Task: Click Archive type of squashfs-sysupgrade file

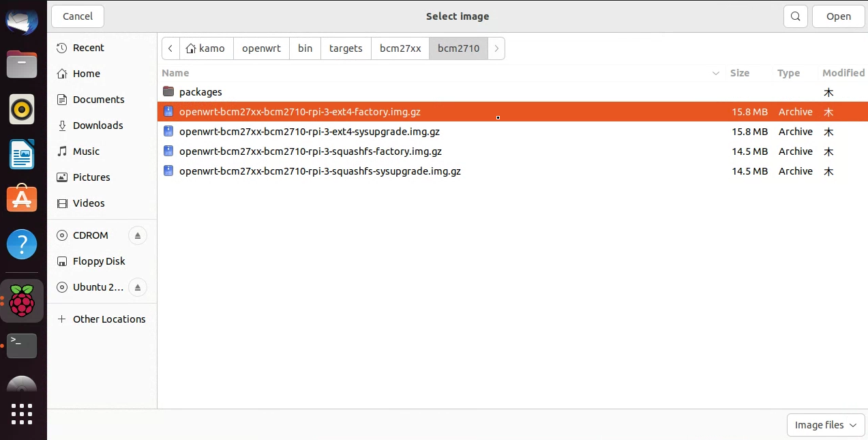Action: coord(796,171)
